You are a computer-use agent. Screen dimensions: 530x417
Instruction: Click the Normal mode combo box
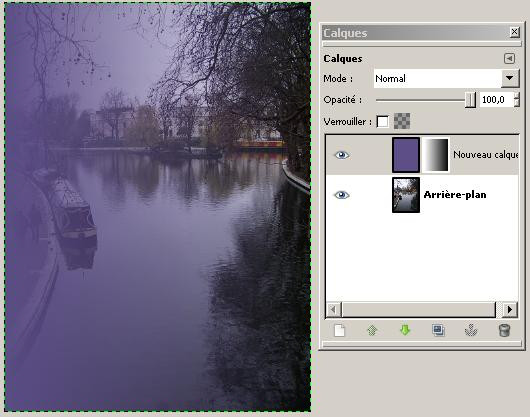click(x=446, y=78)
